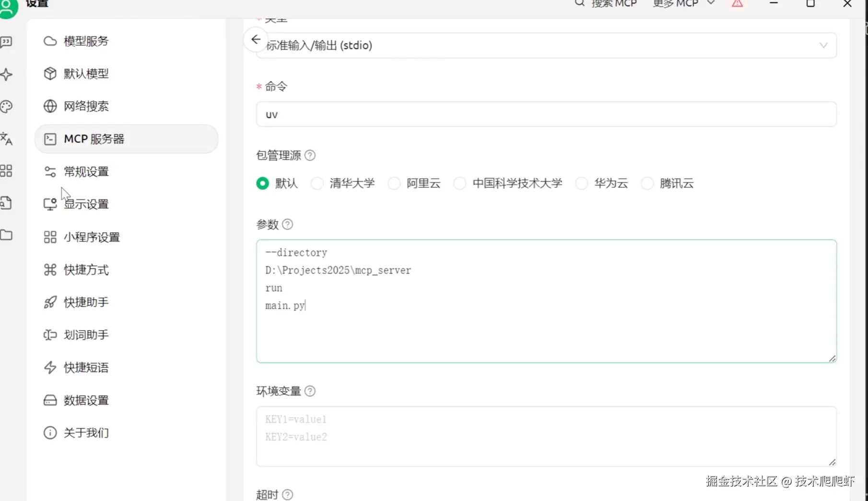Go to 网络搜索 settings

(x=86, y=106)
